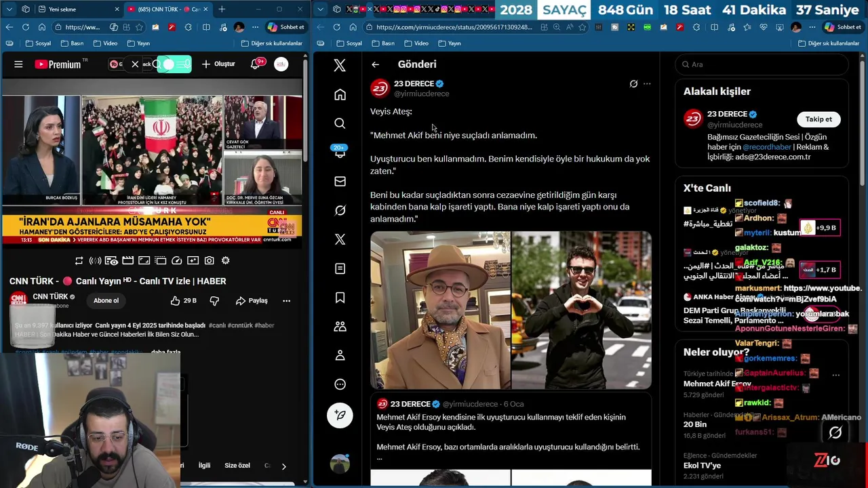Image resolution: width=868 pixels, height=488 pixels.
Task: Open Sosyal bookmarks folder in left browser
Action: pos(38,43)
